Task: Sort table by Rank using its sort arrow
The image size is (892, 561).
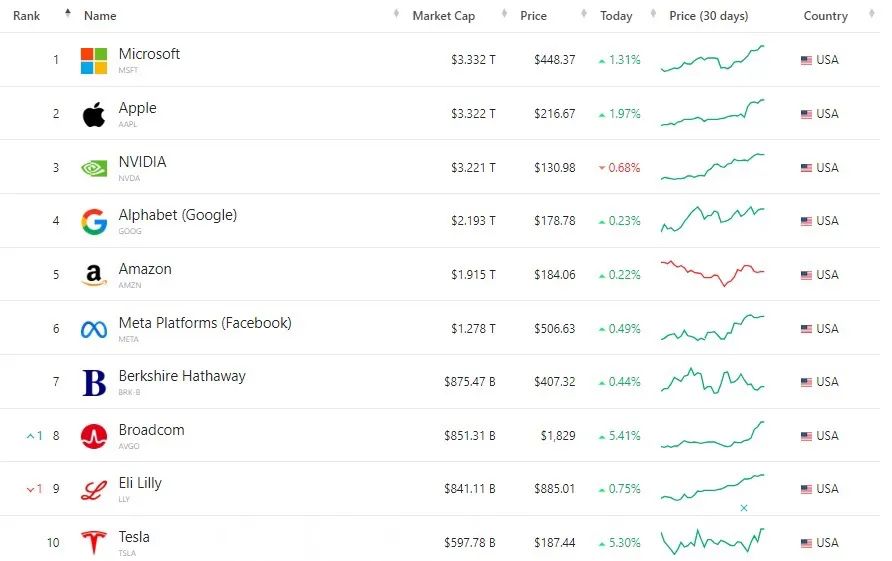Action: [x=68, y=13]
